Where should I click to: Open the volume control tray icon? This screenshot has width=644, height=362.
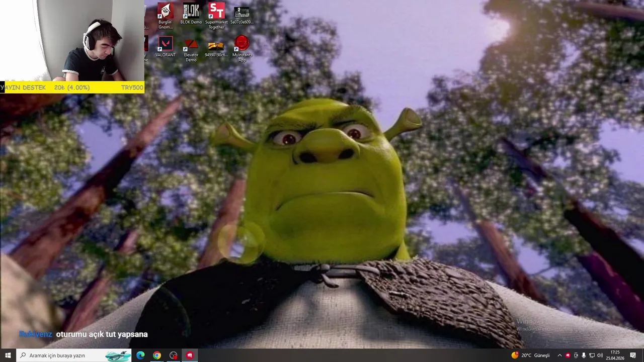600,355
